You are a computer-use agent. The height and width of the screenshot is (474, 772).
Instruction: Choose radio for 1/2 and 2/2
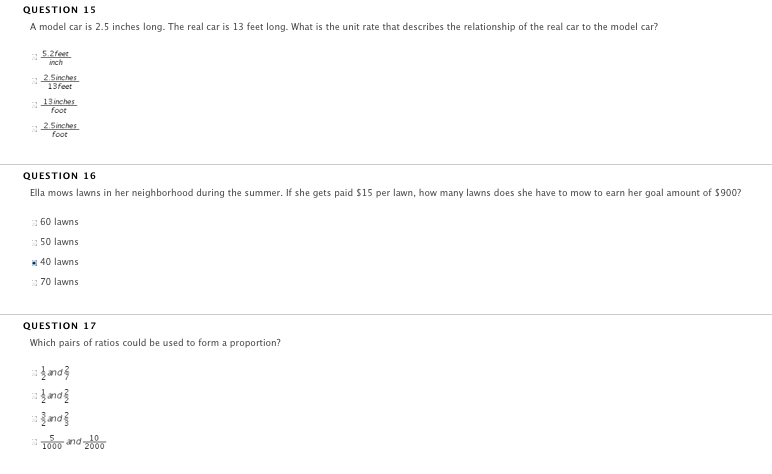[34, 396]
